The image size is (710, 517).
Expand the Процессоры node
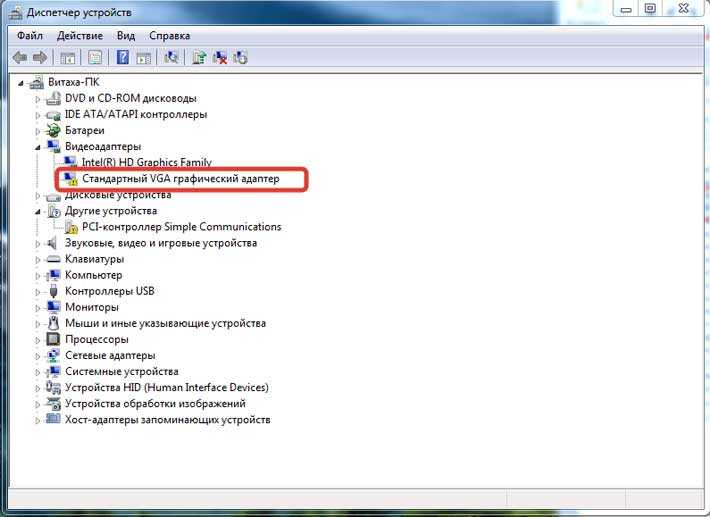(x=38, y=340)
